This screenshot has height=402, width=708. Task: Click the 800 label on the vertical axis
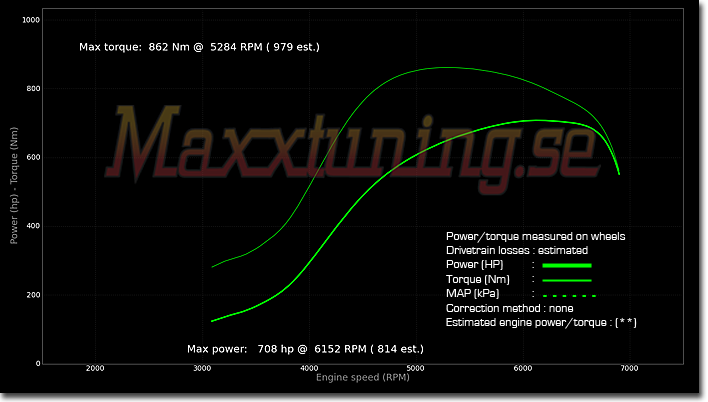33,89
